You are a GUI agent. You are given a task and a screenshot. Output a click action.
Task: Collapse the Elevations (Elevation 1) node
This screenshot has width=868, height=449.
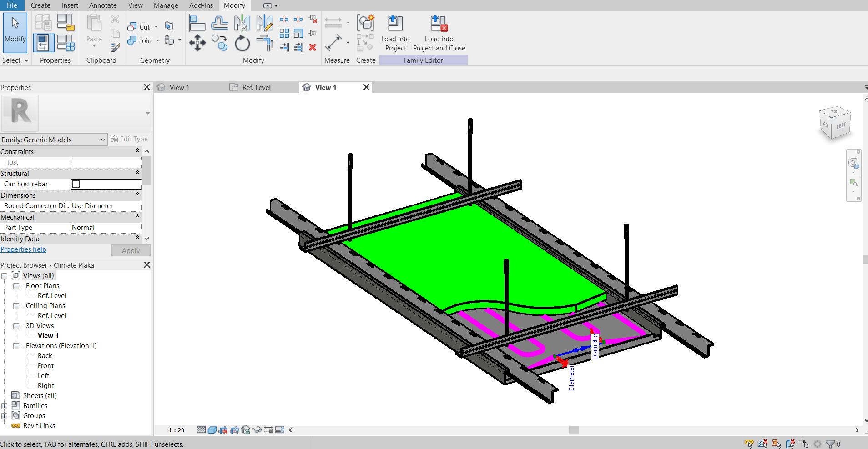coord(16,346)
